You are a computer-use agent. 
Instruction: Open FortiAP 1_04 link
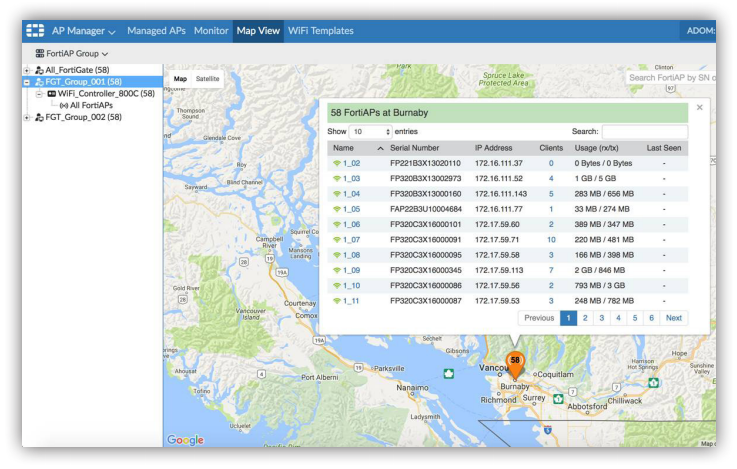tap(351, 194)
